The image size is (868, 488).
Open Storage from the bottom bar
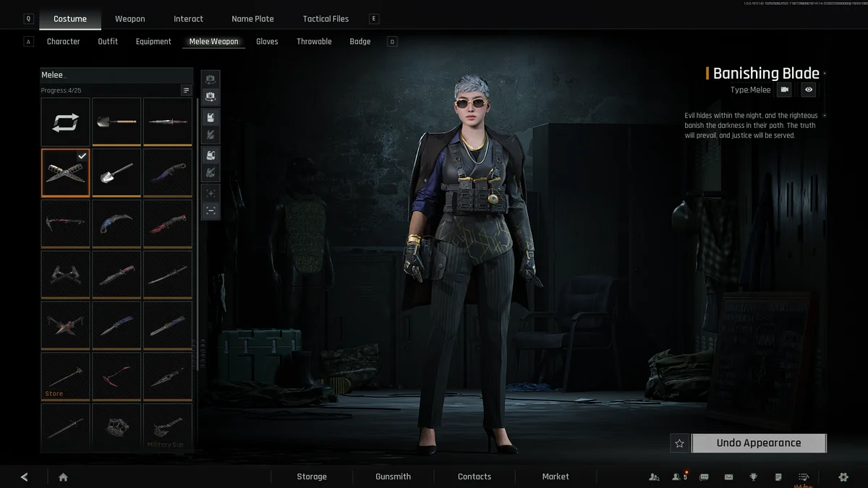point(312,477)
